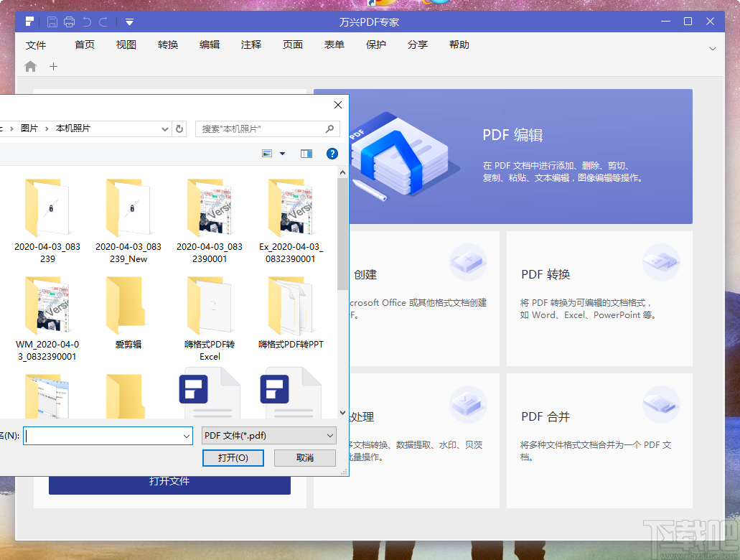Click the customize toolbar arrow in title bar
Screen dimensions: 740x560
[129, 22]
